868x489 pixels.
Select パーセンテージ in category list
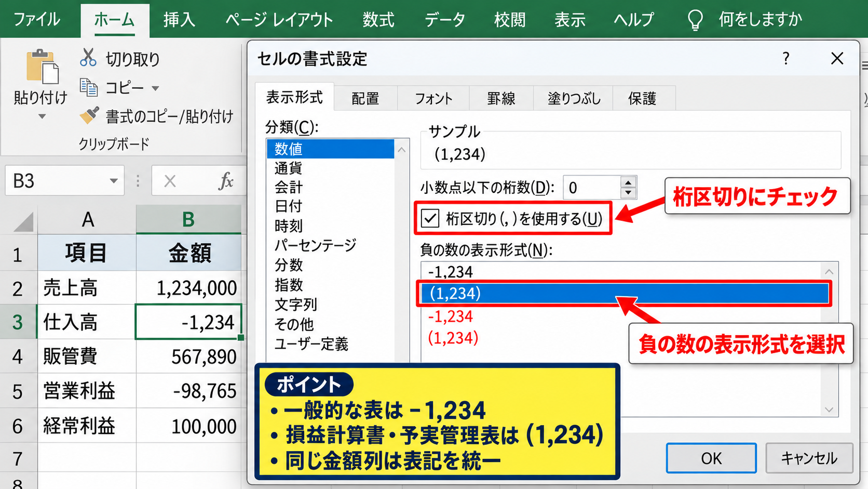(x=330, y=245)
